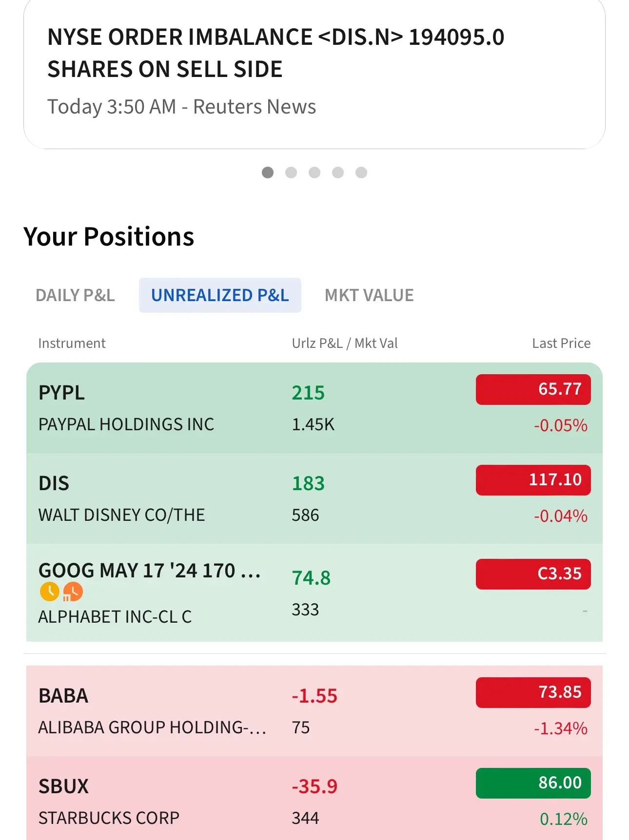Image resolution: width=629 pixels, height=840 pixels.
Task: Open the NYSE order imbalance news headline
Action: [275, 54]
